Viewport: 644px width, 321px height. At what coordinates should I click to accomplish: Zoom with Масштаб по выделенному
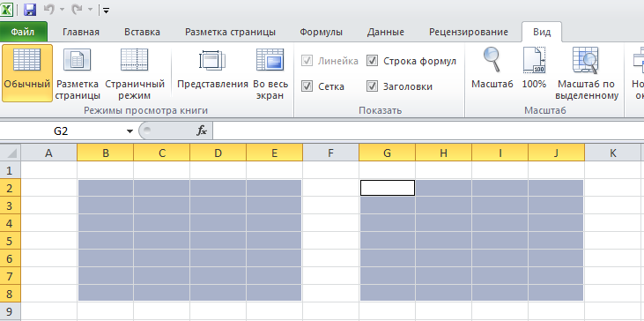(587, 73)
